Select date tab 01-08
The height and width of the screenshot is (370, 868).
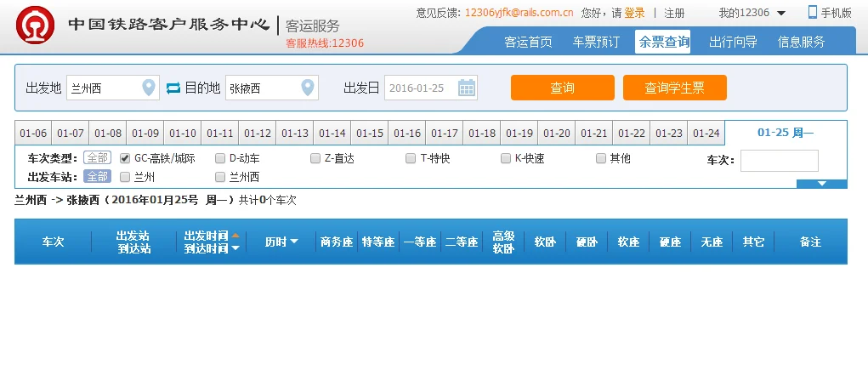[x=108, y=133]
